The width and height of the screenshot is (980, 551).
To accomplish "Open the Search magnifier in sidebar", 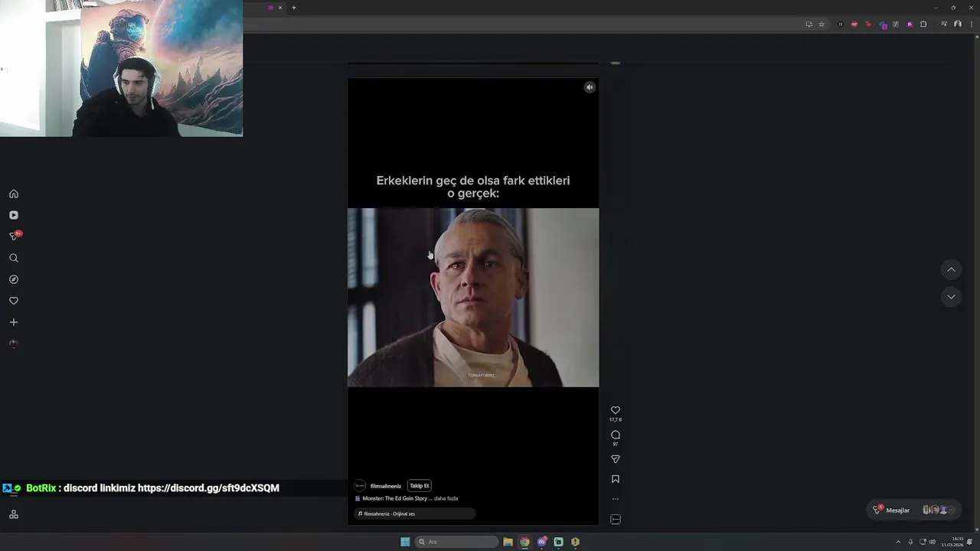I will click(14, 258).
